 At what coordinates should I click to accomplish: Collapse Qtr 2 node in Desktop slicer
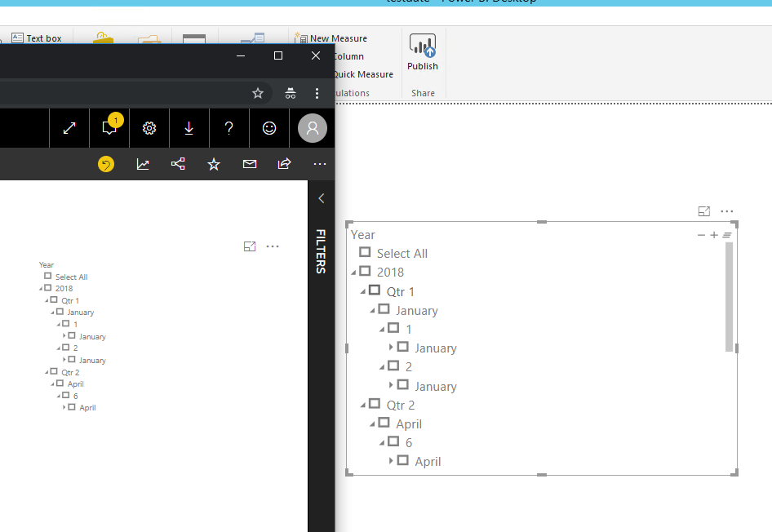(363, 405)
